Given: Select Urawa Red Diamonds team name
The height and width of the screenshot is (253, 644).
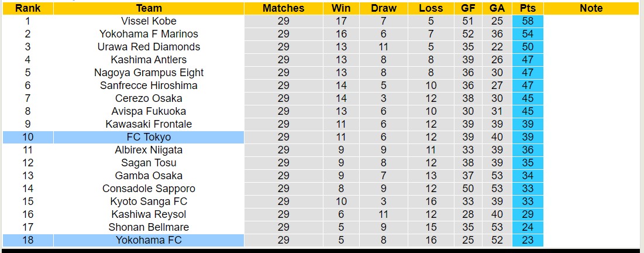Looking at the screenshot, I should click(149, 47).
